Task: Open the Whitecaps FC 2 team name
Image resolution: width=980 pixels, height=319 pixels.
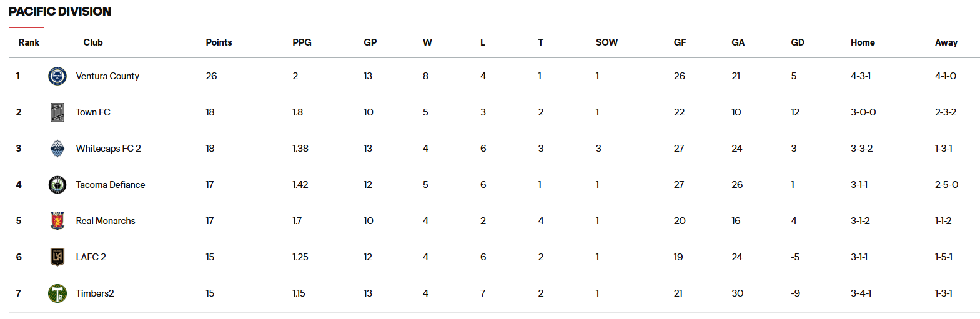Action: 108,149
